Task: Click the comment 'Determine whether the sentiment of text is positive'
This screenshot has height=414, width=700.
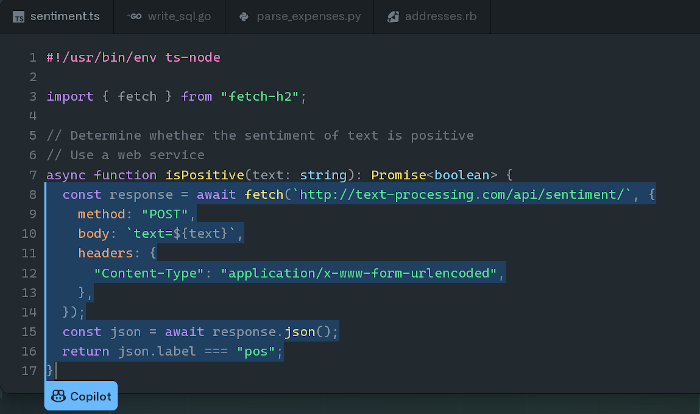Action: (272, 136)
